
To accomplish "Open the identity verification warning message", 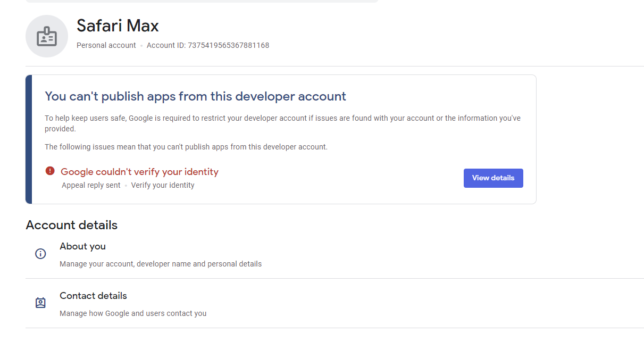I will (139, 171).
